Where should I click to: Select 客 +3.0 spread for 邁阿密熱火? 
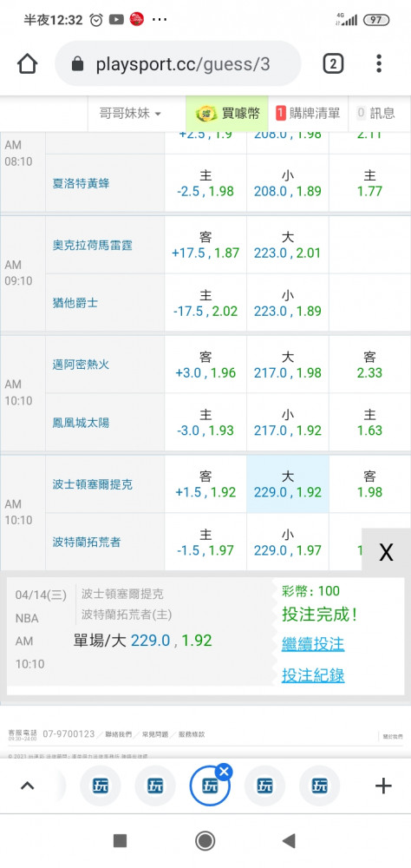[205, 365]
